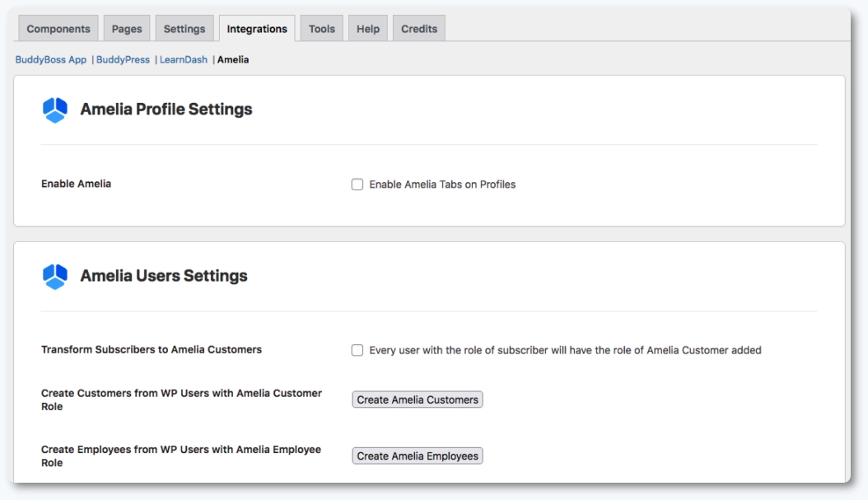Check Transform Subscribers to Amelia Customers
This screenshot has width=868, height=500.
click(x=356, y=349)
